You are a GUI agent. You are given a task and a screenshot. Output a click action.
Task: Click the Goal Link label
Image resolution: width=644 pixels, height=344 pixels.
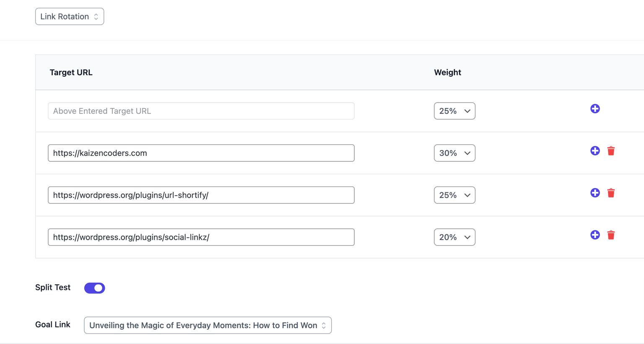[53, 325]
